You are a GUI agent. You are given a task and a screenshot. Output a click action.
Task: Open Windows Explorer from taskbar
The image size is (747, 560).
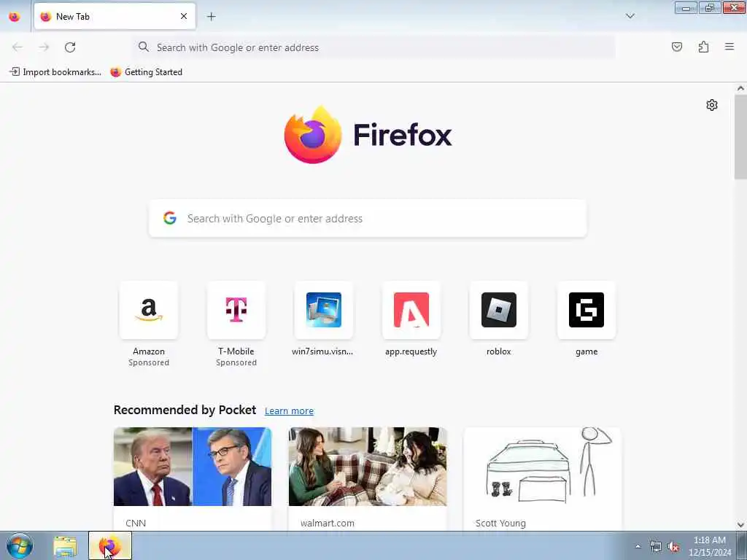pyautogui.click(x=65, y=546)
